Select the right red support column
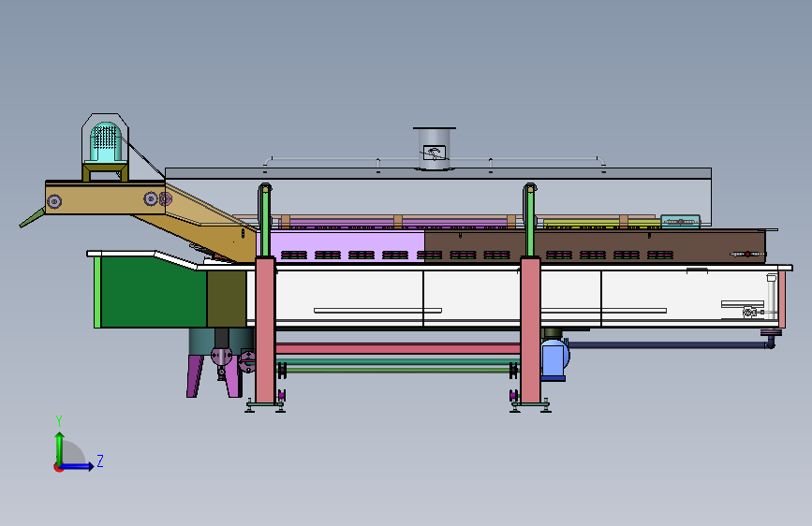 coord(530,330)
